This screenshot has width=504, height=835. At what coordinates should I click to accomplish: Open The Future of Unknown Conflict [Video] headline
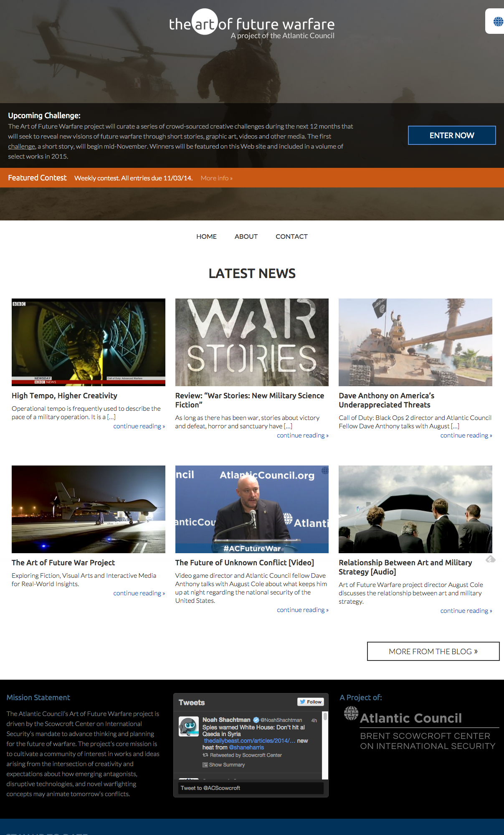(x=245, y=563)
